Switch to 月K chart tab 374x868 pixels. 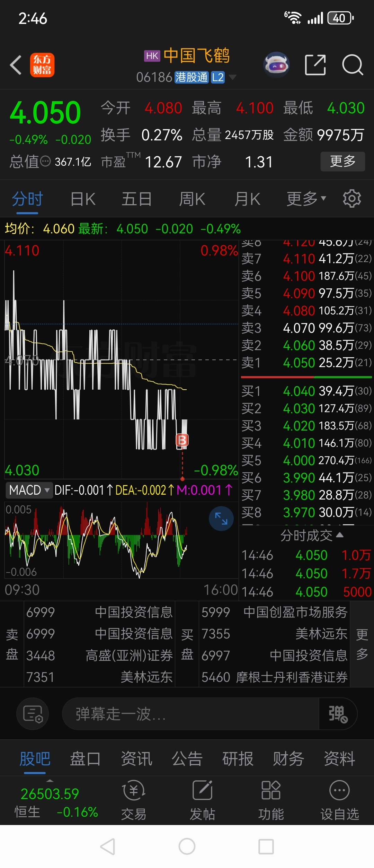pyautogui.click(x=247, y=199)
